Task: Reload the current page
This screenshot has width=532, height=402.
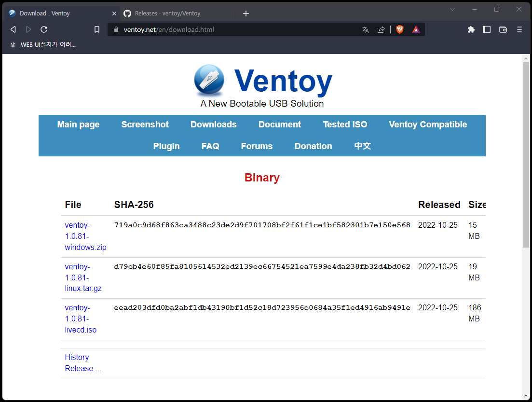Action: point(44,29)
